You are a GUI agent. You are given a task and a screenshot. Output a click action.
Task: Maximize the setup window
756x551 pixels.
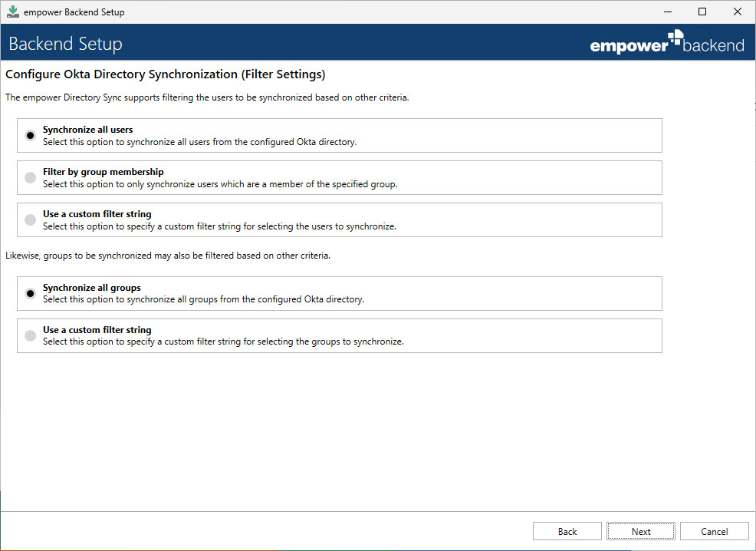702,12
